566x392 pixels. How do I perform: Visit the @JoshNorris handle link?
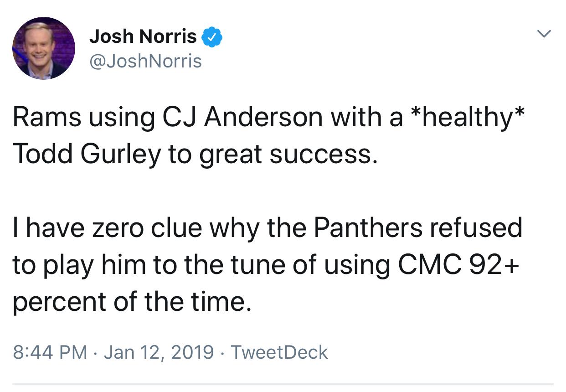(145, 61)
